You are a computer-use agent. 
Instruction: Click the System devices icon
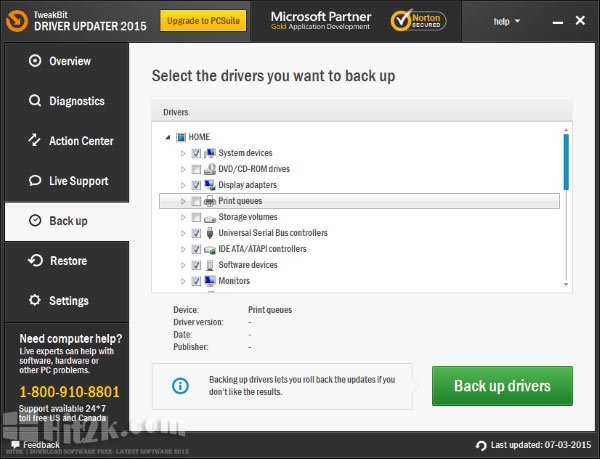coord(210,153)
